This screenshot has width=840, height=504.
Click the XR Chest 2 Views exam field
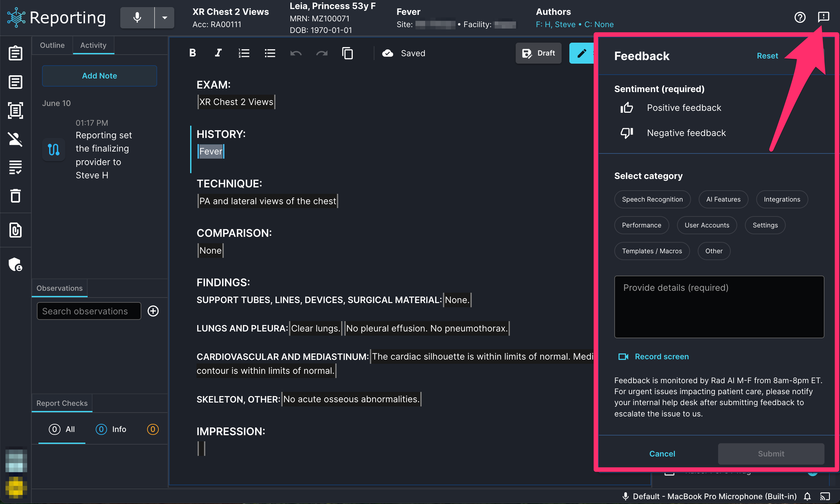point(236,102)
